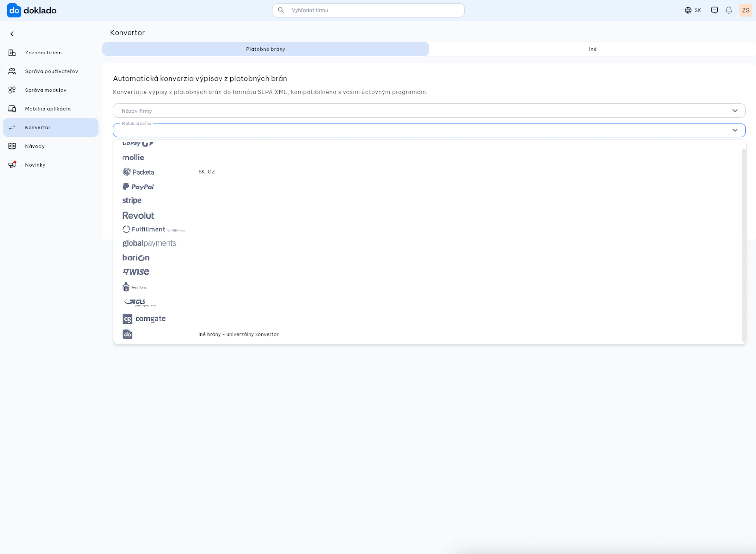Open Zoznam firiem in sidebar
Viewport: 756px width, 554px height.
(51, 53)
